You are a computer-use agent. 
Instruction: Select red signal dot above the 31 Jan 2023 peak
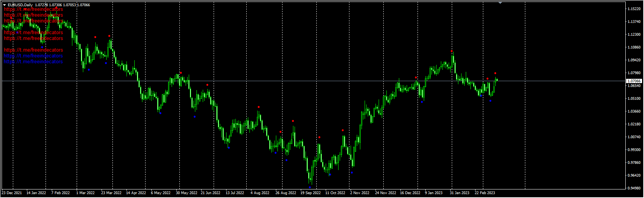pyautogui.click(x=452, y=51)
